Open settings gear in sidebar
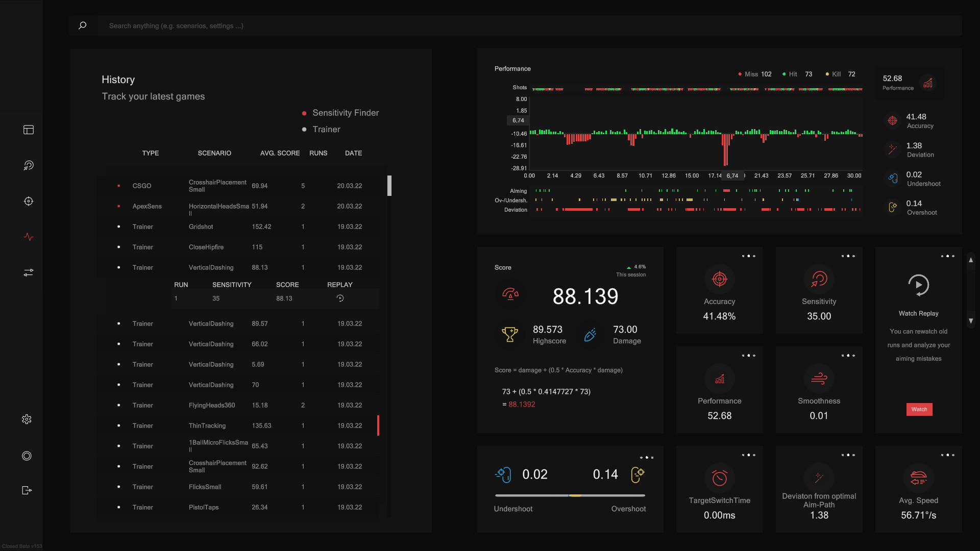This screenshot has height=551, width=980. coord(27,419)
